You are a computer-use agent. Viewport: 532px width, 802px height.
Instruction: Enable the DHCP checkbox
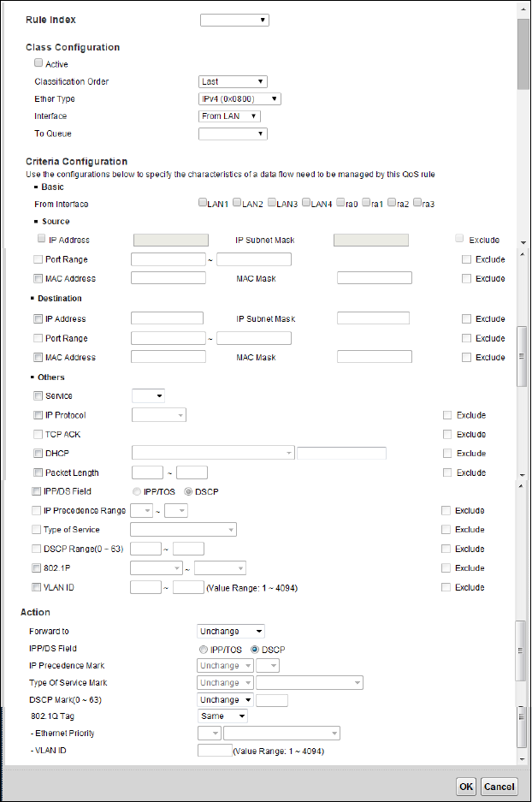coord(38,453)
